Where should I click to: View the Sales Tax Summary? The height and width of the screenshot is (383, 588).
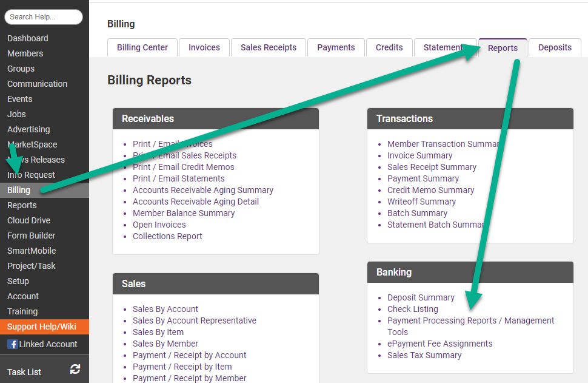[x=424, y=355]
